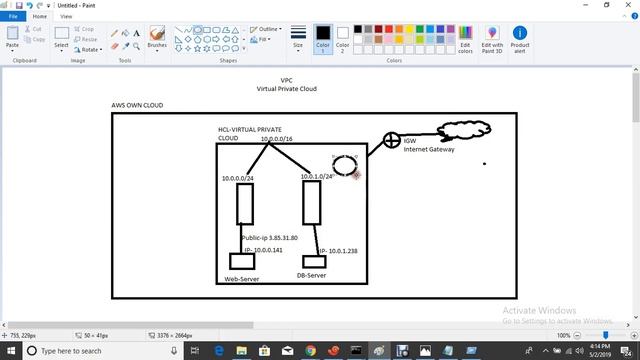The height and width of the screenshot is (360, 640).
Task: Open Google Chrome from the taskbar
Action: click(x=311, y=351)
